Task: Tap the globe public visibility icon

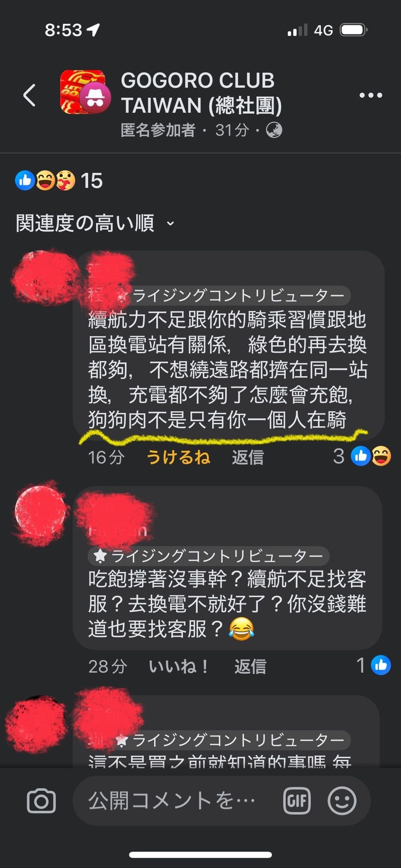Action: 274,130
